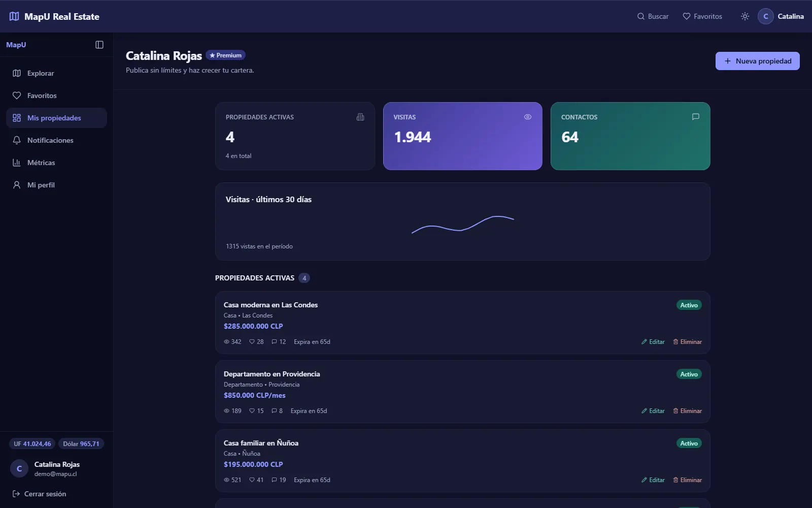
Task: Toggle the light/dark theme sun icon
Action: 745,16
